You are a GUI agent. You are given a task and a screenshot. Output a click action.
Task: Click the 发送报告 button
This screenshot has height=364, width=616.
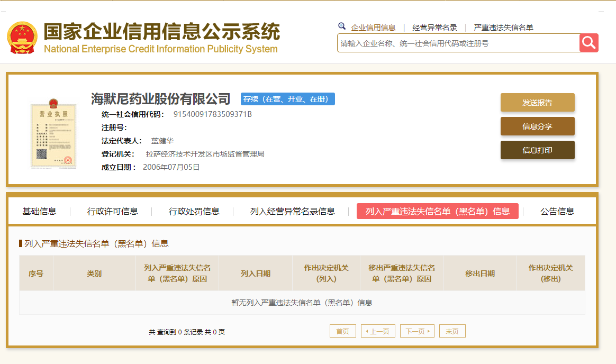tap(538, 103)
